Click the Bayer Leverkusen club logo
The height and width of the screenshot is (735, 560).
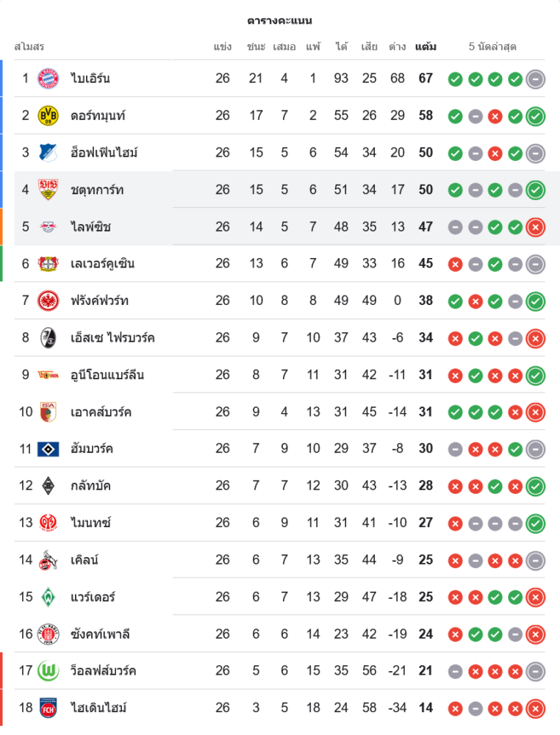click(x=48, y=264)
